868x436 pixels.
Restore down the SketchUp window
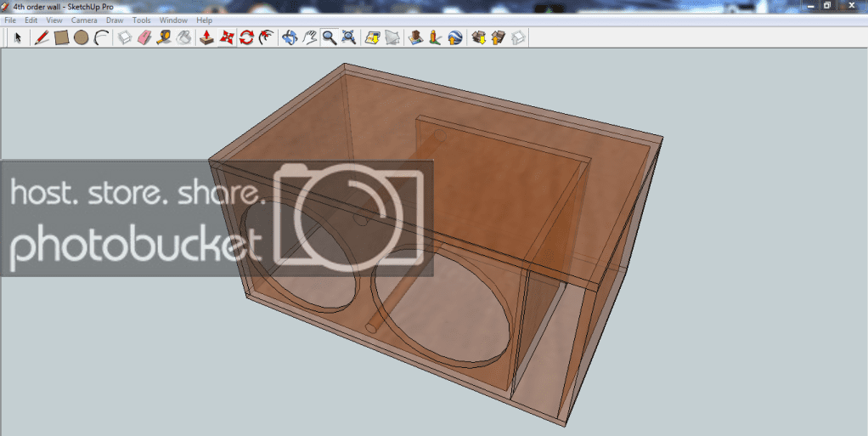tap(827, 5)
